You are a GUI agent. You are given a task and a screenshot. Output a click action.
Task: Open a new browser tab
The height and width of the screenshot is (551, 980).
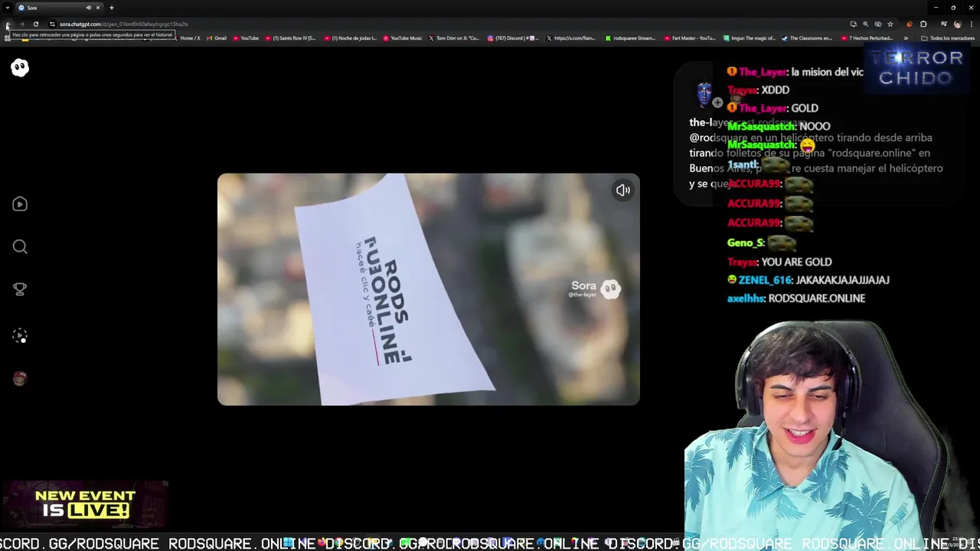pos(112,8)
